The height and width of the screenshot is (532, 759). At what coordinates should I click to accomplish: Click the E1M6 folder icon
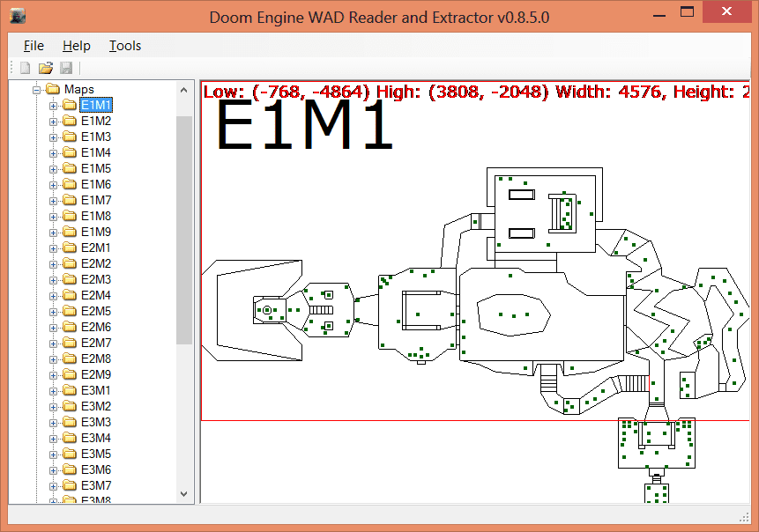click(x=70, y=184)
